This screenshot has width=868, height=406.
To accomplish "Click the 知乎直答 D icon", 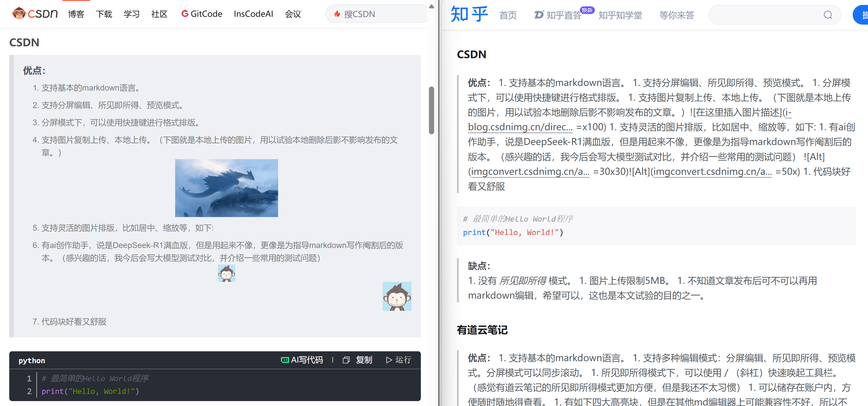I will pyautogui.click(x=539, y=15).
